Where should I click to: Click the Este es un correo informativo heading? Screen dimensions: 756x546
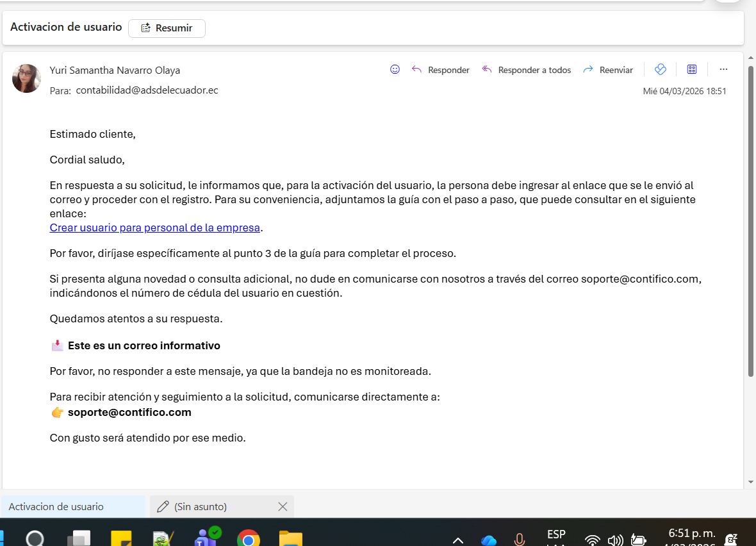tap(144, 346)
